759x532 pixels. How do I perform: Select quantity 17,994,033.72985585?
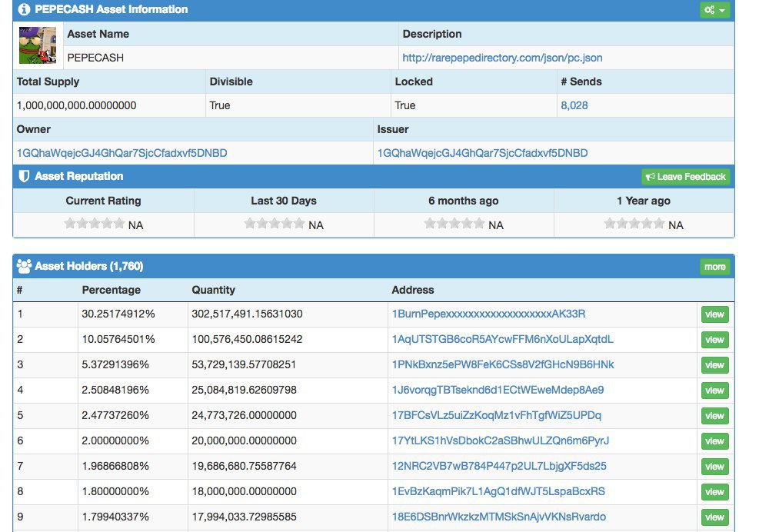(244, 517)
